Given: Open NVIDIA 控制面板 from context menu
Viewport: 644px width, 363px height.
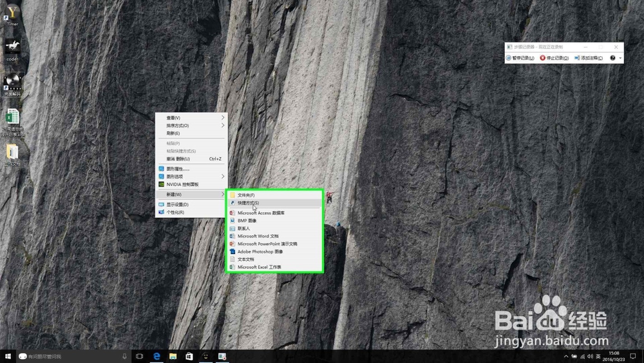Looking at the screenshot, I should 191,184.
